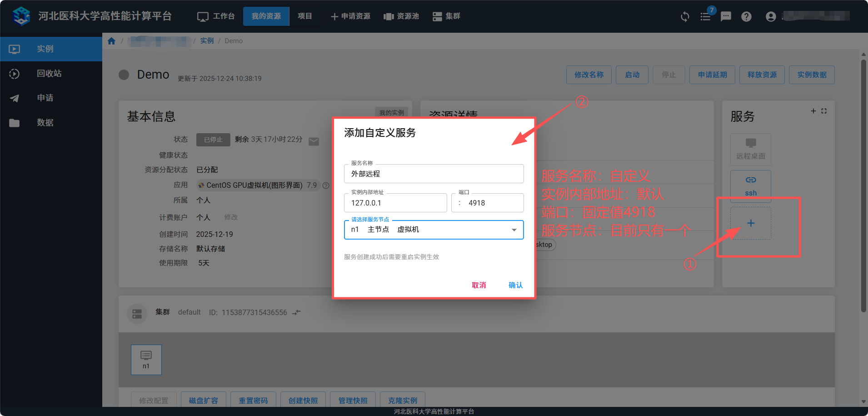The height and width of the screenshot is (416, 868).
Task: Click the 实例内部地址 input field
Action: coord(395,203)
